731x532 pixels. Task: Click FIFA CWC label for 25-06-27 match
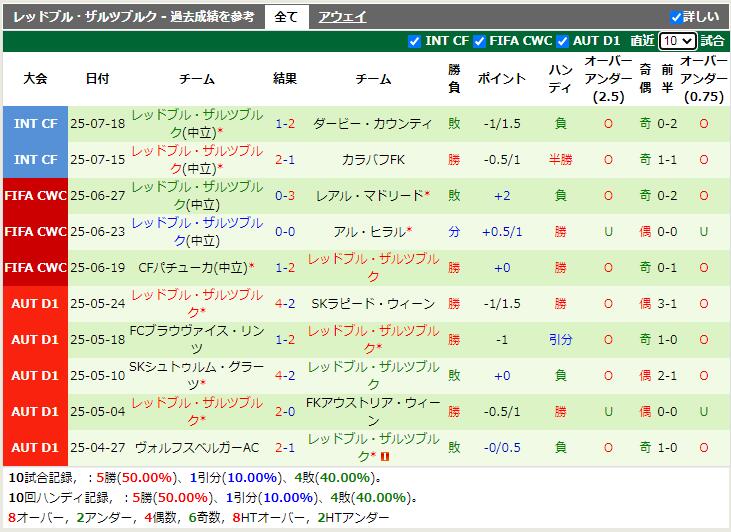click(x=35, y=195)
